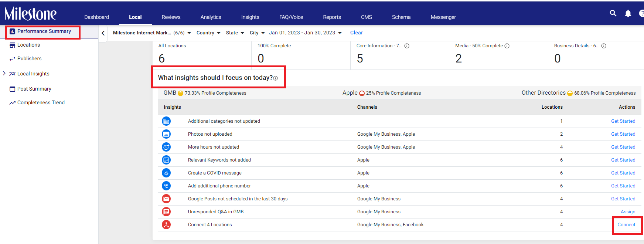644x244 pixels.
Task: Click info icon beside insights focus heading
Action: (275, 78)
